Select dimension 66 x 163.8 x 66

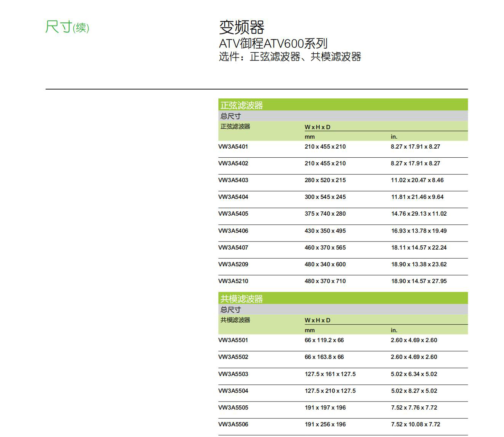(x=324, y=357)
